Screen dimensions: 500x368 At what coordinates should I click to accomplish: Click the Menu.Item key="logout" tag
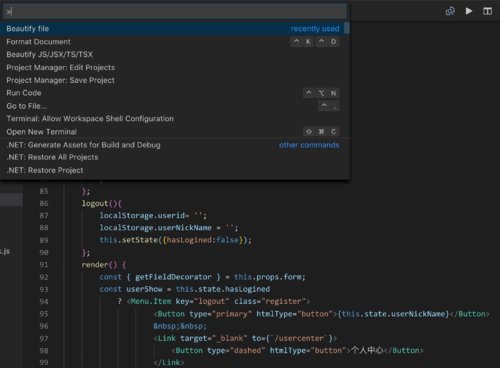tap(218, 302)
